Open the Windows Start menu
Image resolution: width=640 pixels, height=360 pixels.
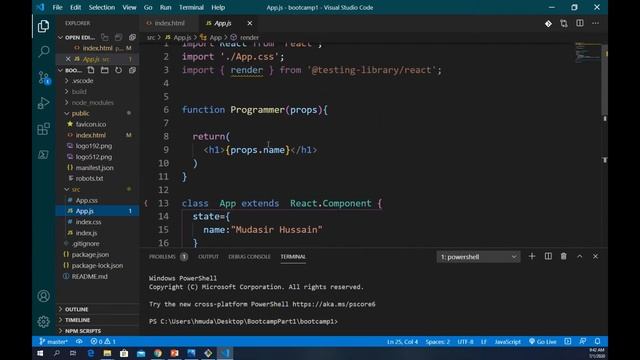pyautogui.click(x=40, y=353)
